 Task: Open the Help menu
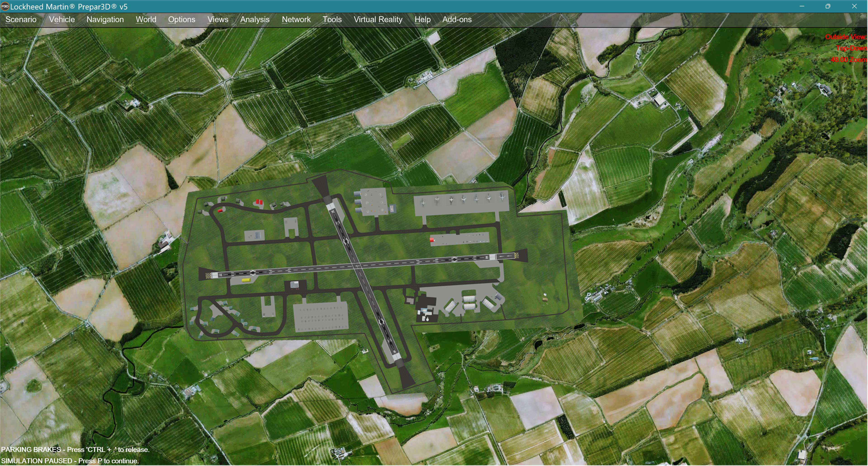(x=423, y=19)
